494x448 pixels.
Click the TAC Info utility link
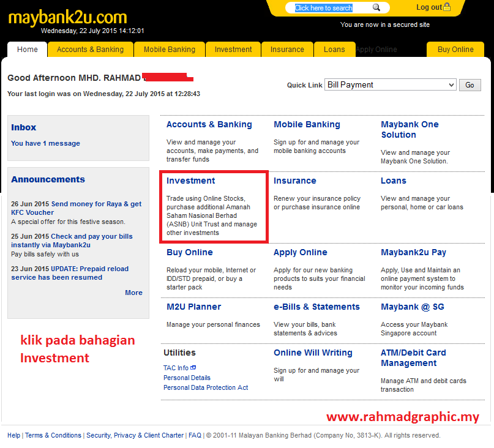click(176, 368)
